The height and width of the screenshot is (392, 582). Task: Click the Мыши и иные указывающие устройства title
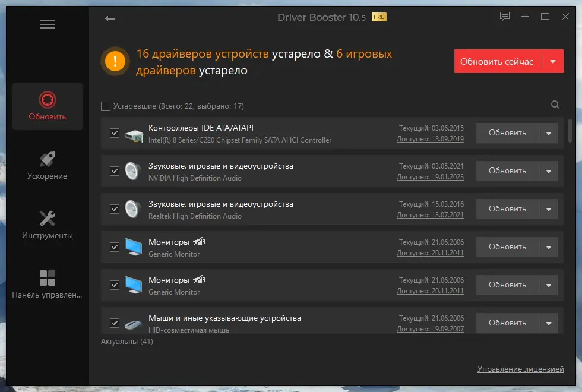(x=224, y=318)
